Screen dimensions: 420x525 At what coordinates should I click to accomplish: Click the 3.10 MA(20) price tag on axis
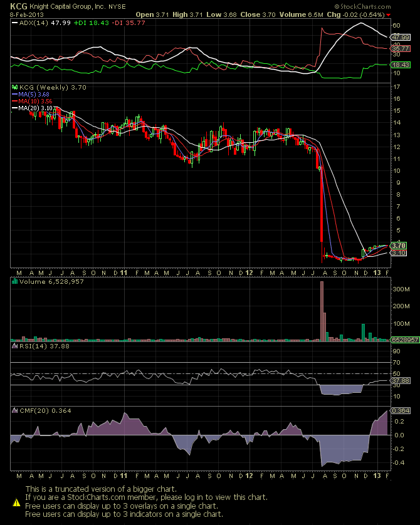click(399, 253)
